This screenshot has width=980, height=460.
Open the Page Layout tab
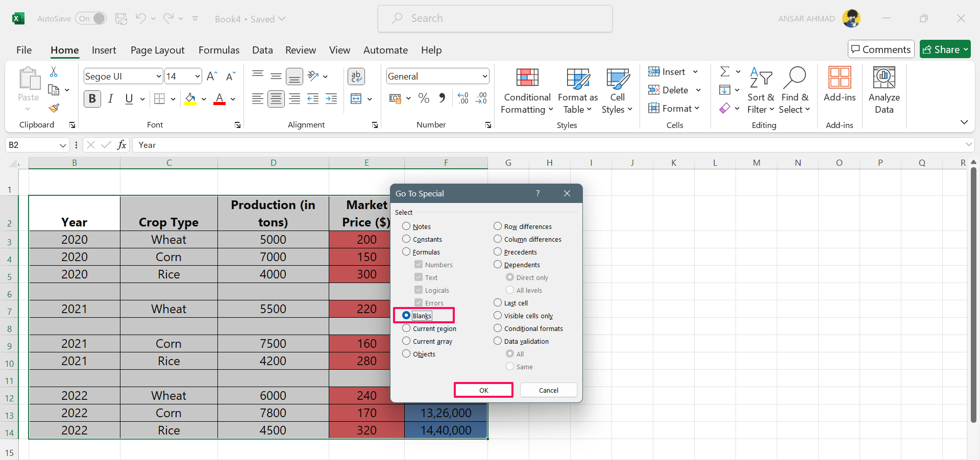[157, 50]
